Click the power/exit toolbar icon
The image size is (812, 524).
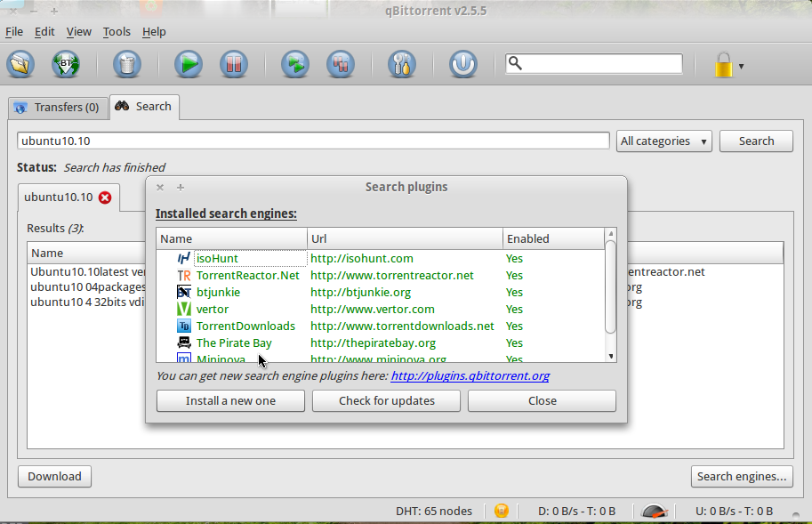463,65
